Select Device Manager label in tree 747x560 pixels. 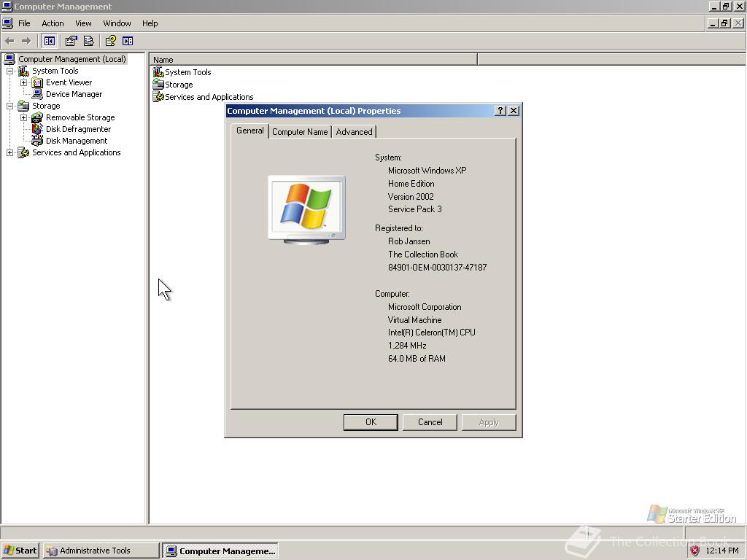(x=74, y=94)
